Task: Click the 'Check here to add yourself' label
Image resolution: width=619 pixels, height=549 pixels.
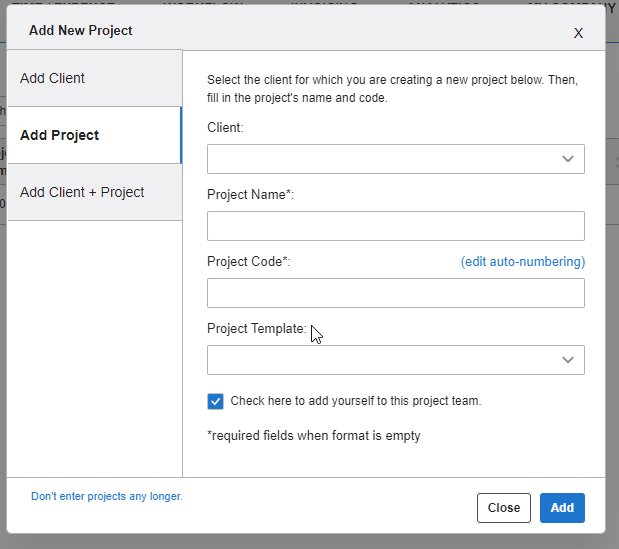Action: [355, 401]
